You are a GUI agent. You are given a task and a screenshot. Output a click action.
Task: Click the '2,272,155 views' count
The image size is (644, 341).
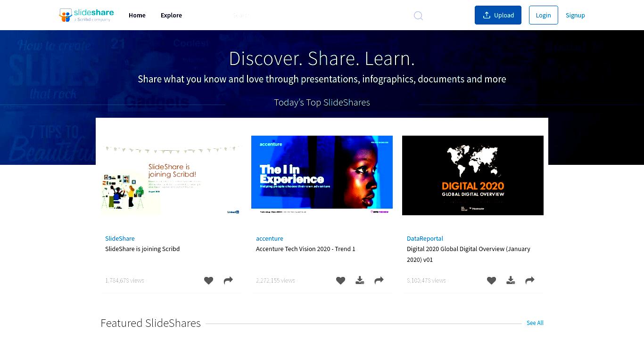click(275, 281)
